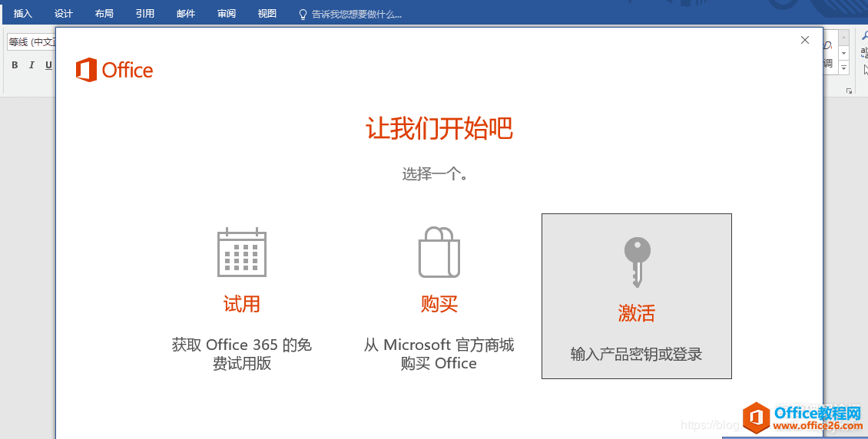868x439 pixels.
Task: Click the 选择一个。 subtitle text
Action: 435,174
